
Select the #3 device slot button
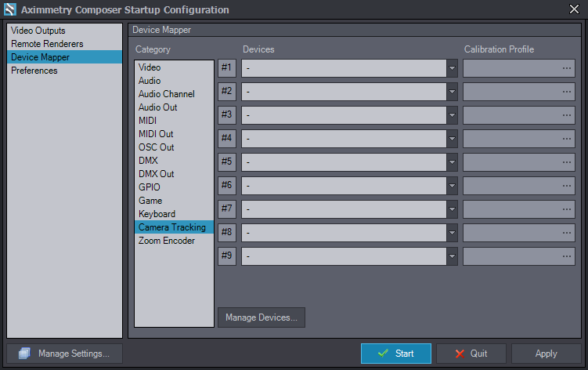tap(226, 115)
